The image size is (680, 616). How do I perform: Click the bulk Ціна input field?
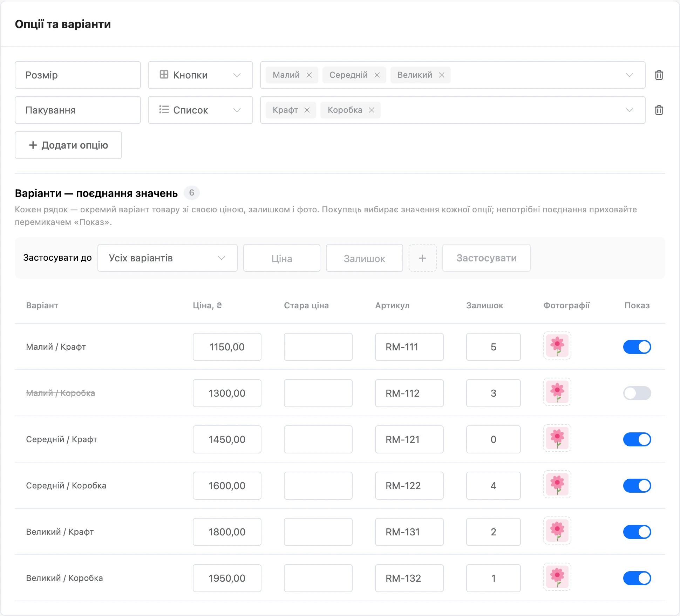tap(282, 258)
